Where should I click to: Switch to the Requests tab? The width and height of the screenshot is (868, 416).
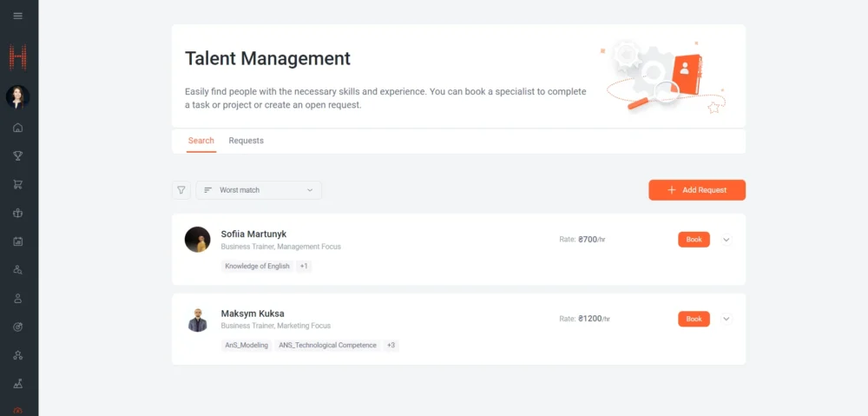[246, 141]
